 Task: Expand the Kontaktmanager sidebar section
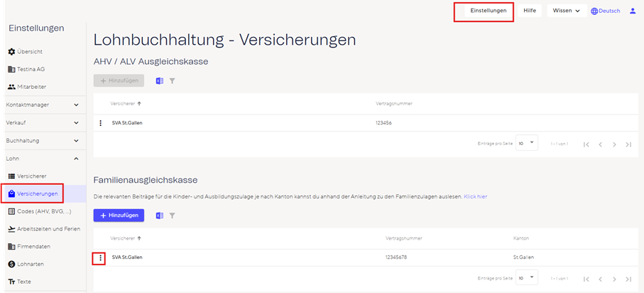(x=76, y=105)
